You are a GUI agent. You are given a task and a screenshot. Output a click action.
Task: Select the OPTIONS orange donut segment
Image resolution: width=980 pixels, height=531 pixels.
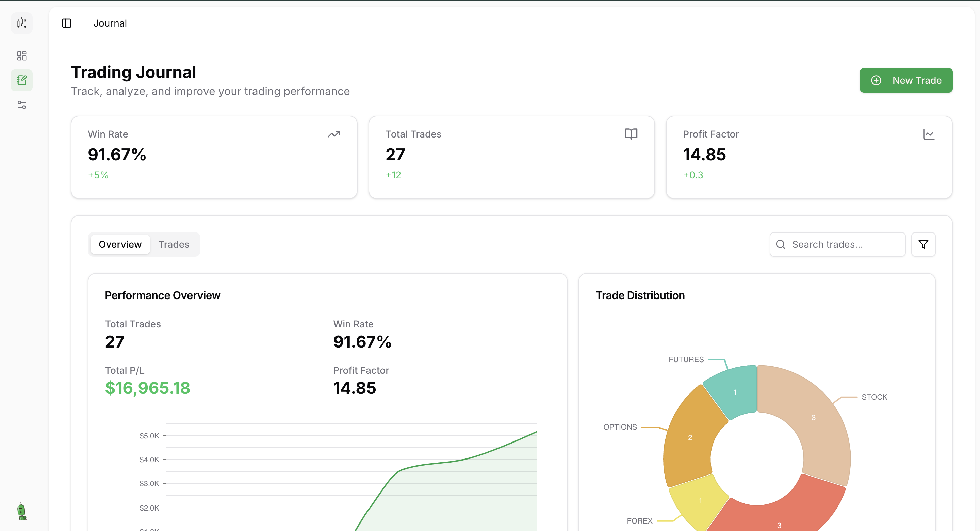(x=689, y=438)
